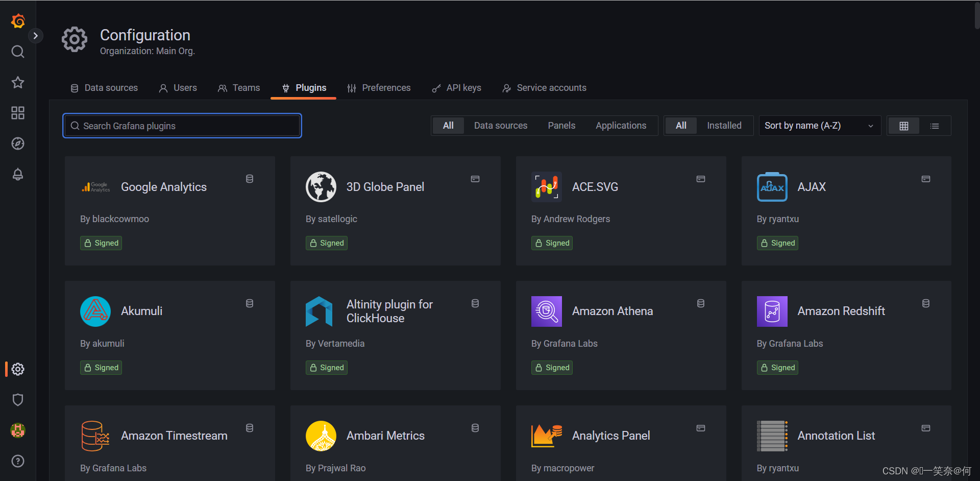
Task: Open Configuration gear in sidebar
Action: coord(18,369)
